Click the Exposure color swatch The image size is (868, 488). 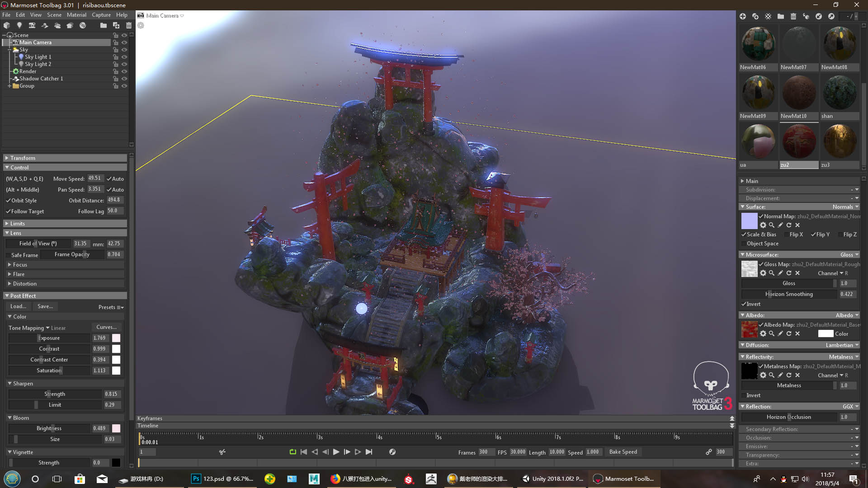[x=116, y=338]
